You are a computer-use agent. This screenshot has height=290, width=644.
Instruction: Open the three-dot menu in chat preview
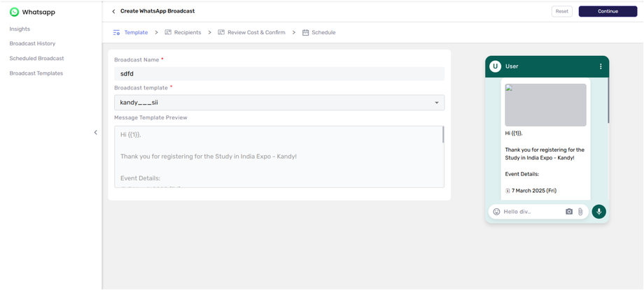[x=601, y=66]
